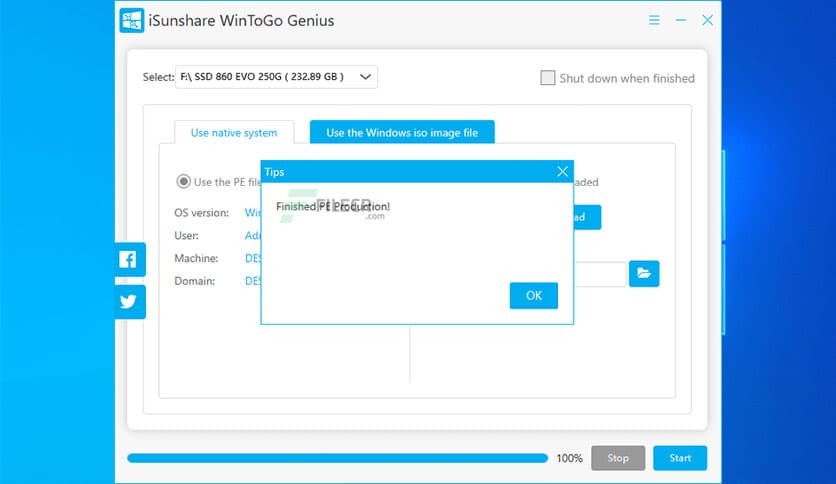Click the '100%' progress value
Viewport: 836px width, 484px height.
point(569,458)
